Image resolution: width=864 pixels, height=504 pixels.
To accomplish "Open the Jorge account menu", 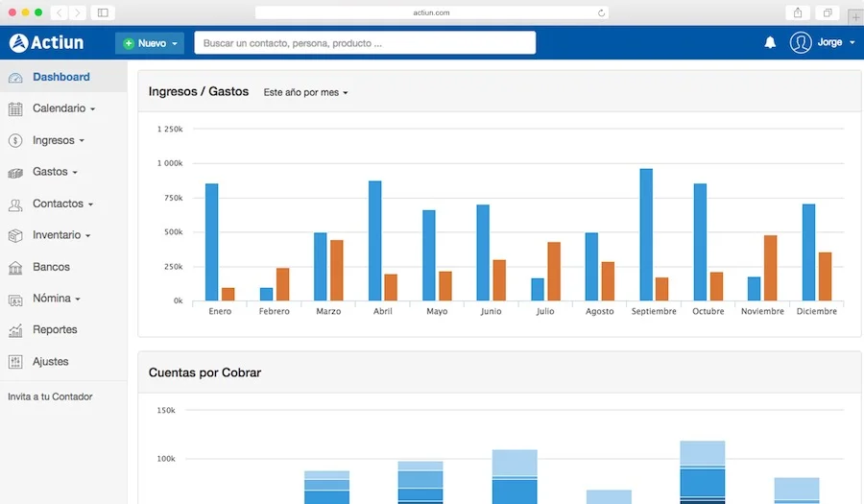I will 836,42.
